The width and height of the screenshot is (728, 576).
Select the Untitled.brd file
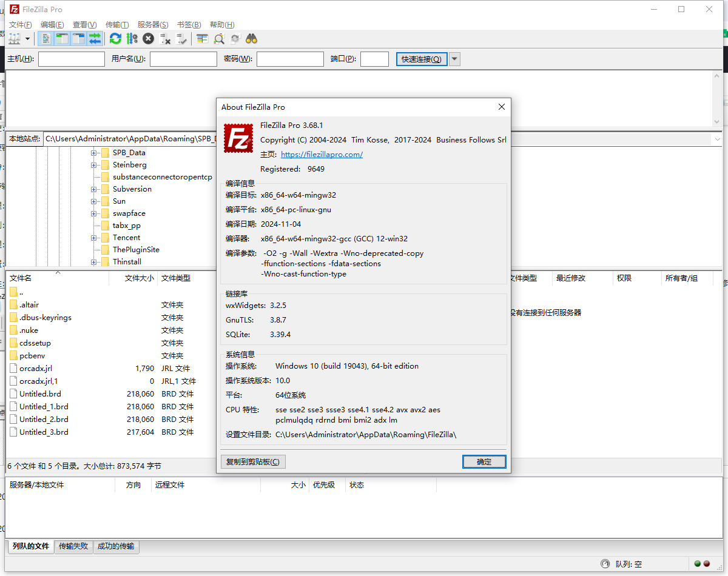click(109, 394)
